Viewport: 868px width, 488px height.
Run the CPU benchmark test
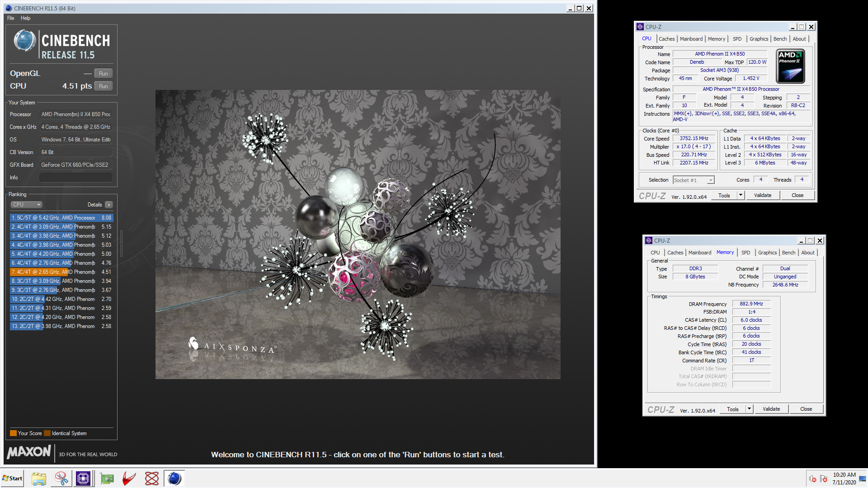[104, 86]
